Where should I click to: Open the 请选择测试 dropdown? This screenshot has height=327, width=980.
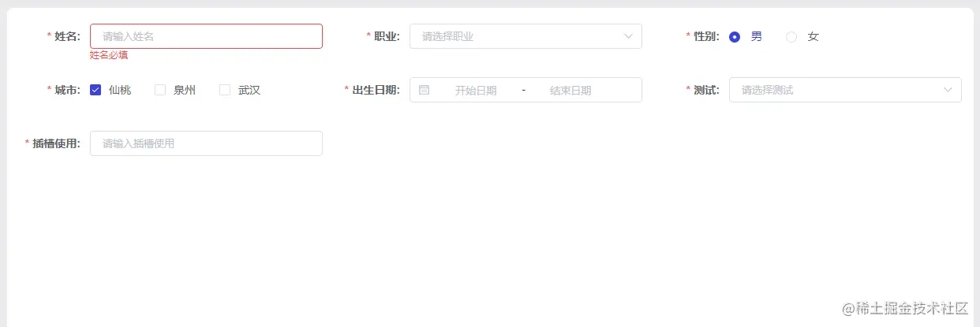point(845,90)
